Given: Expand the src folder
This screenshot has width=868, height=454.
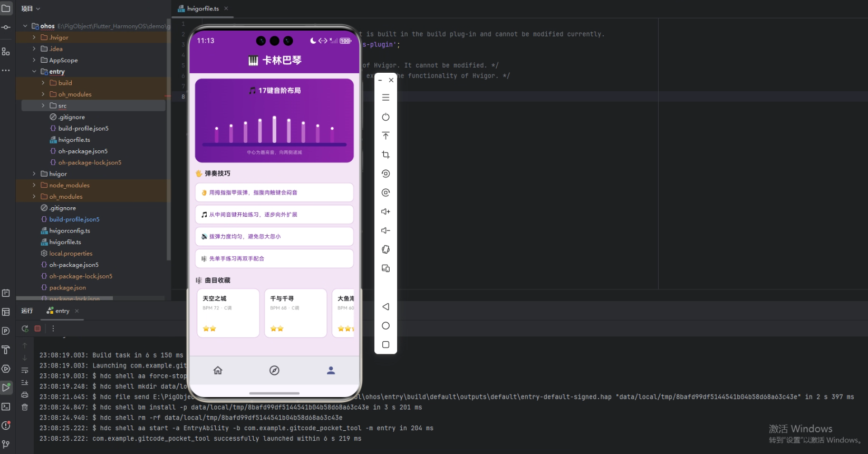Looking at the screenshot, I should point(43,105).
